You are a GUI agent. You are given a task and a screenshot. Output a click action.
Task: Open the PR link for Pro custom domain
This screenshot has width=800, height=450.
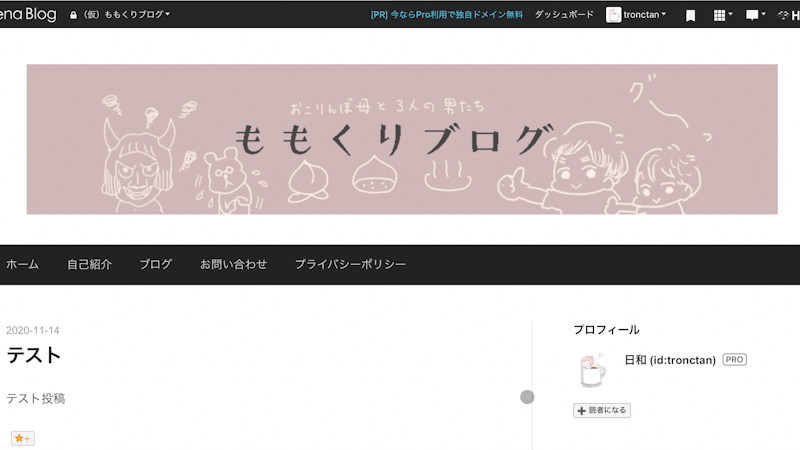click(x=446, y=15)
